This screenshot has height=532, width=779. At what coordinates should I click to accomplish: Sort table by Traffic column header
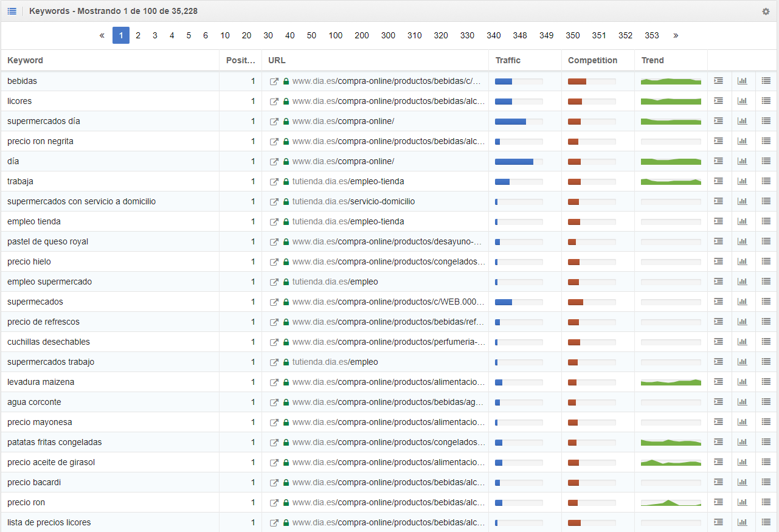pos(508,60)
